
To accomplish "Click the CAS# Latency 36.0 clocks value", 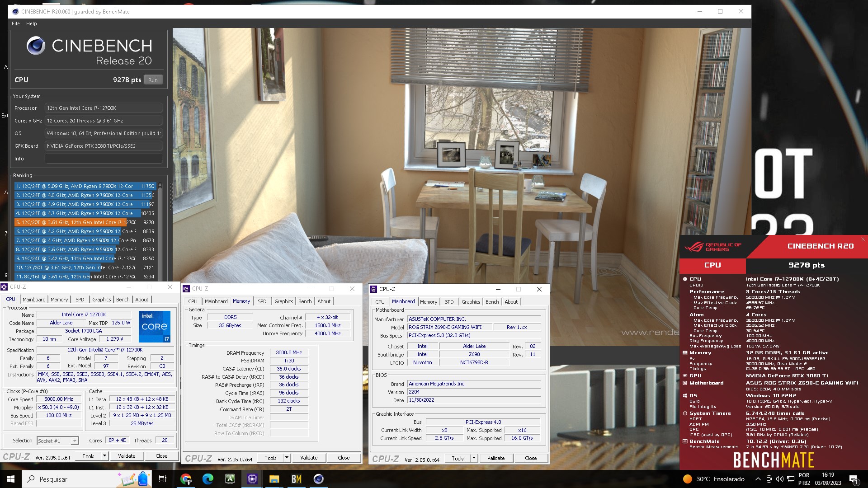I will coord(289,369).
